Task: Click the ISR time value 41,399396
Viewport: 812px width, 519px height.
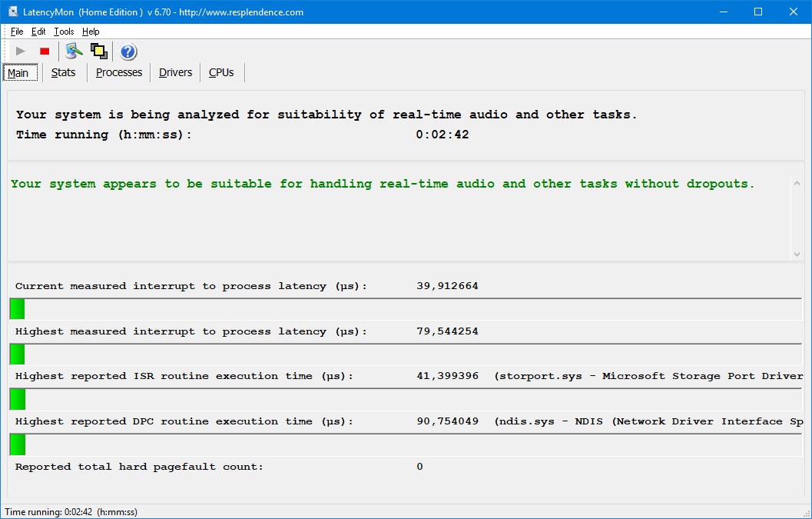Action: tap(447, 377)
